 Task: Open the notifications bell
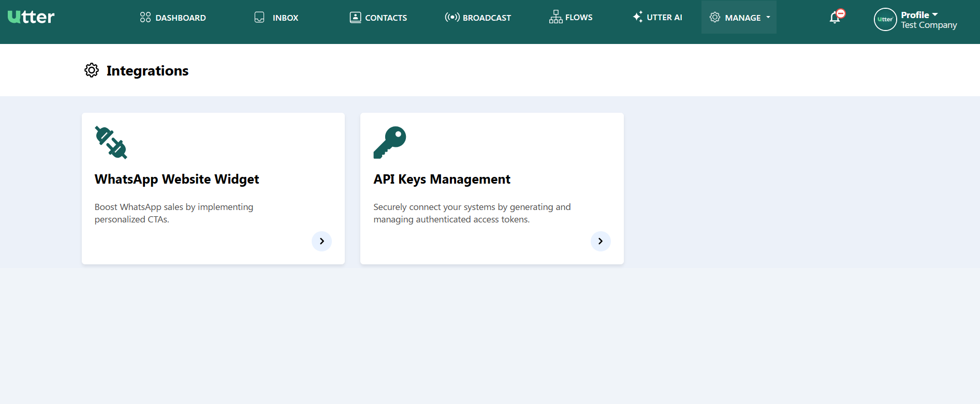(x=836, y=17)
